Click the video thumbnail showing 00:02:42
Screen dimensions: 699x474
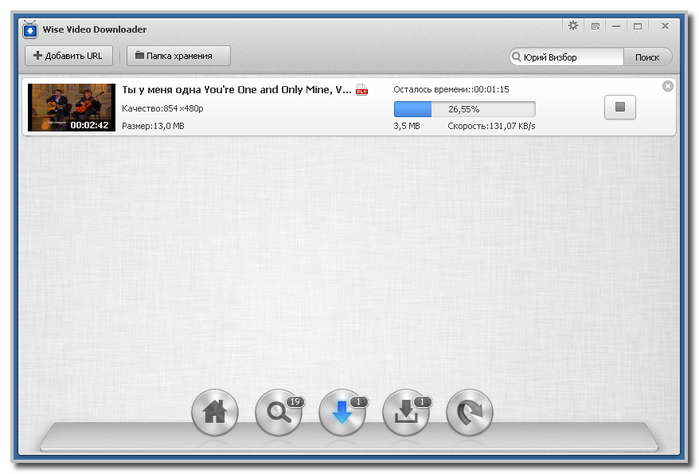71,107
